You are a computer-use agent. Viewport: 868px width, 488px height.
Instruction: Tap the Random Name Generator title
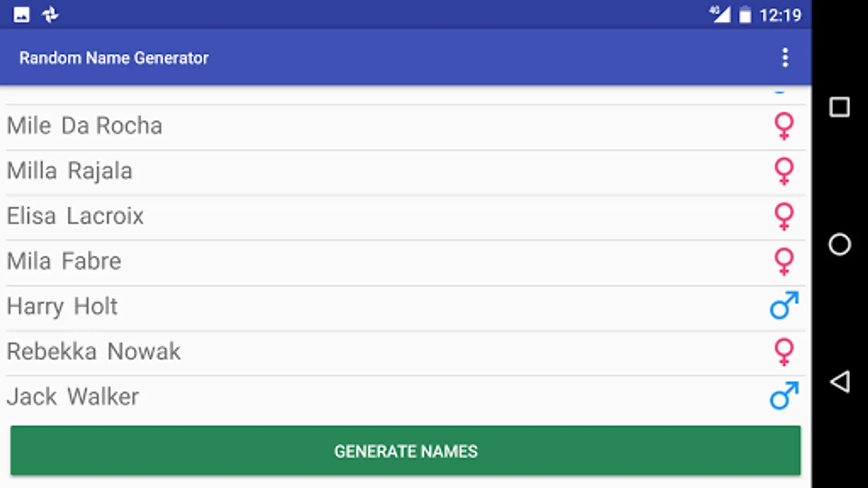(114, 57)
